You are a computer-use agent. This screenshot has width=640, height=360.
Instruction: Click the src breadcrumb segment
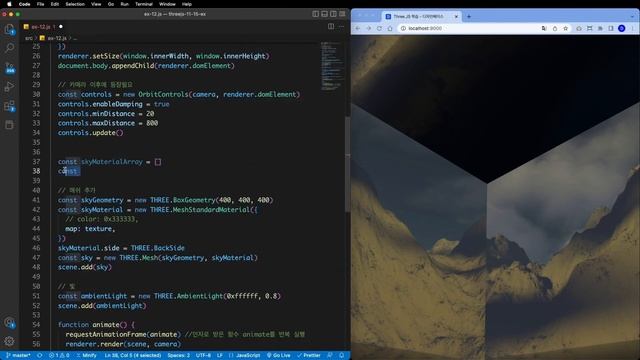[x=29, y=38]
